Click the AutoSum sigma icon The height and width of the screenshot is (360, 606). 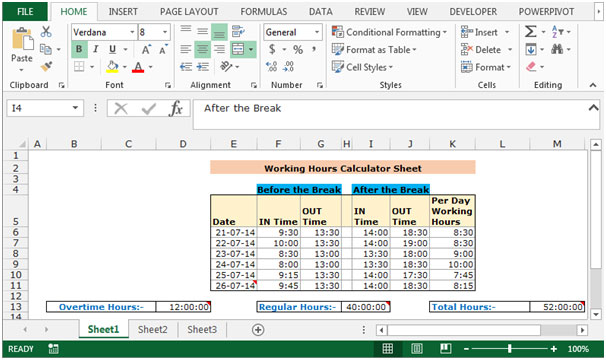531,32
